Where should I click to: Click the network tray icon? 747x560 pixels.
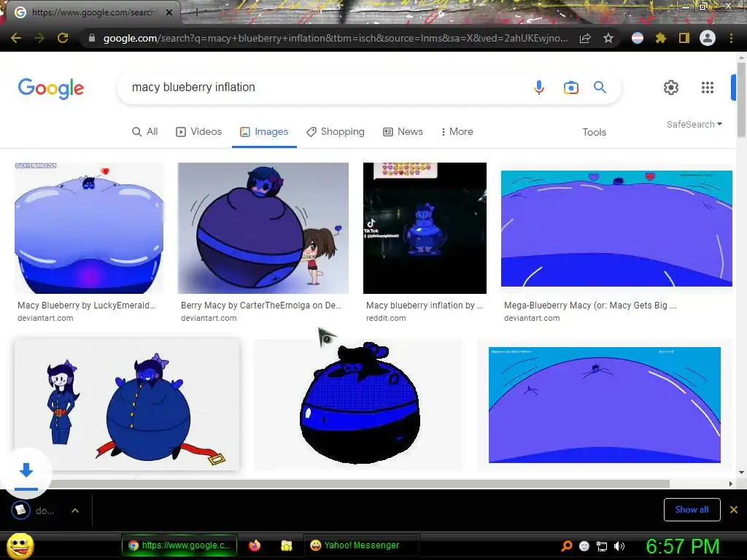[x=602, y=546]
